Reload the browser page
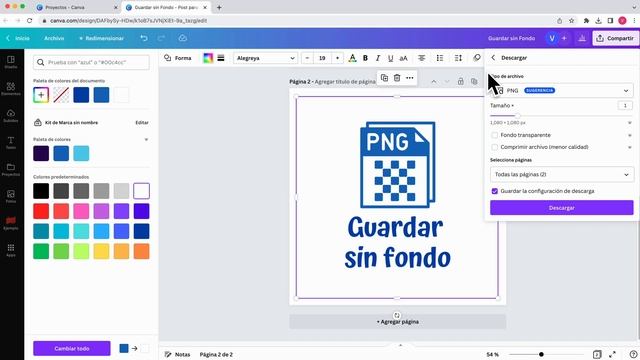 (29, 20)
